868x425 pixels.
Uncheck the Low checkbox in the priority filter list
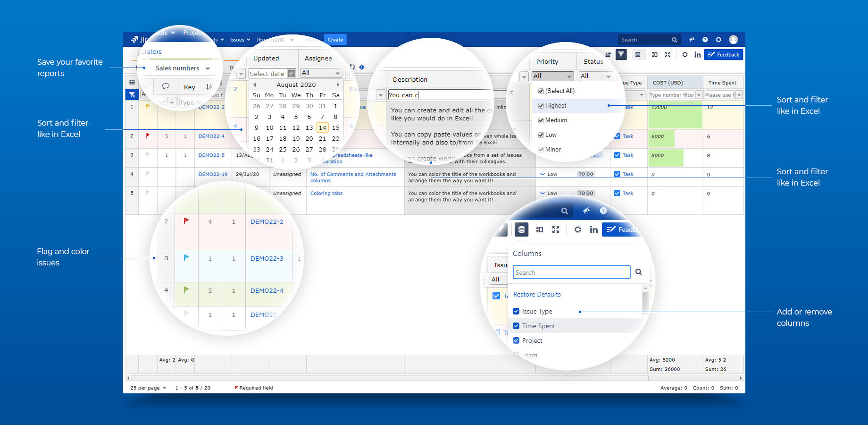[x=541, y=135]
